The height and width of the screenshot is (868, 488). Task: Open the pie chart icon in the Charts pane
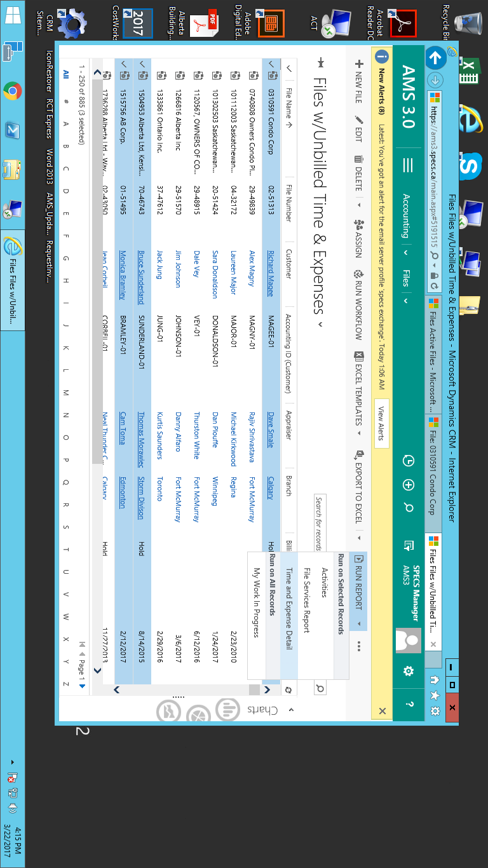coord(200,717)
